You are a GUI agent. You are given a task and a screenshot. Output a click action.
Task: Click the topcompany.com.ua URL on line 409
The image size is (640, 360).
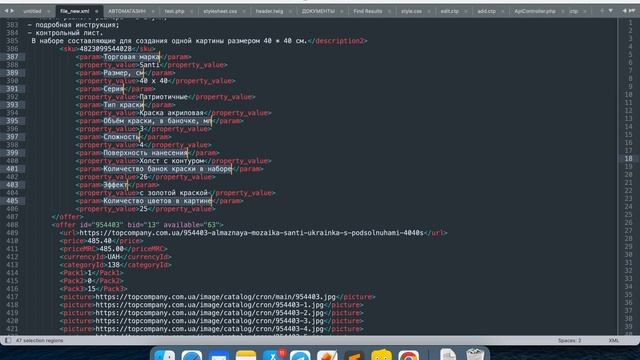[x=251, y=233]
